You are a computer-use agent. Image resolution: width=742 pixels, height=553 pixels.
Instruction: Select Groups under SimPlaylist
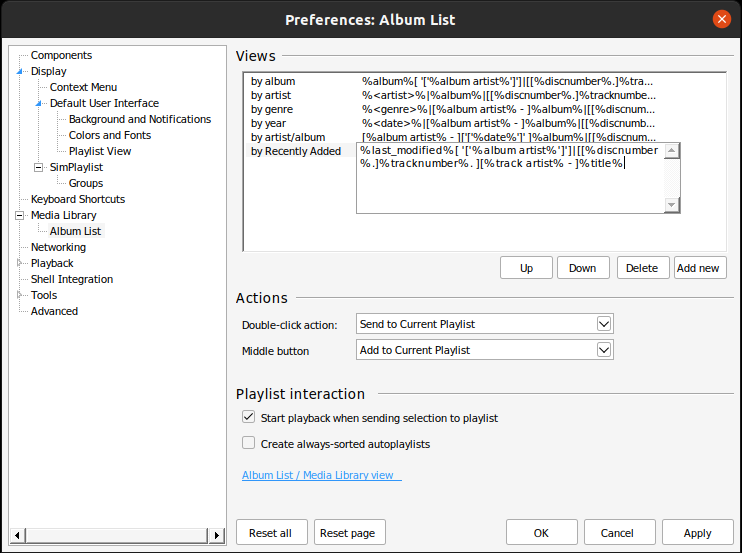pos(86,183)
